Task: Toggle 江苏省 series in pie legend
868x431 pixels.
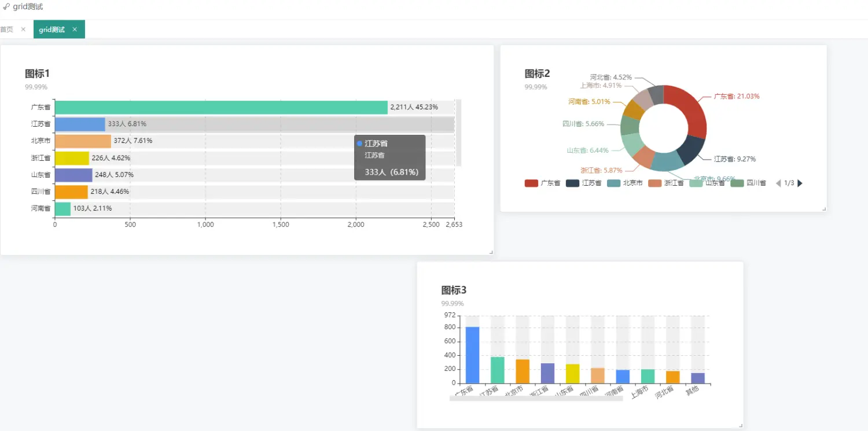Action: (584, 183)
